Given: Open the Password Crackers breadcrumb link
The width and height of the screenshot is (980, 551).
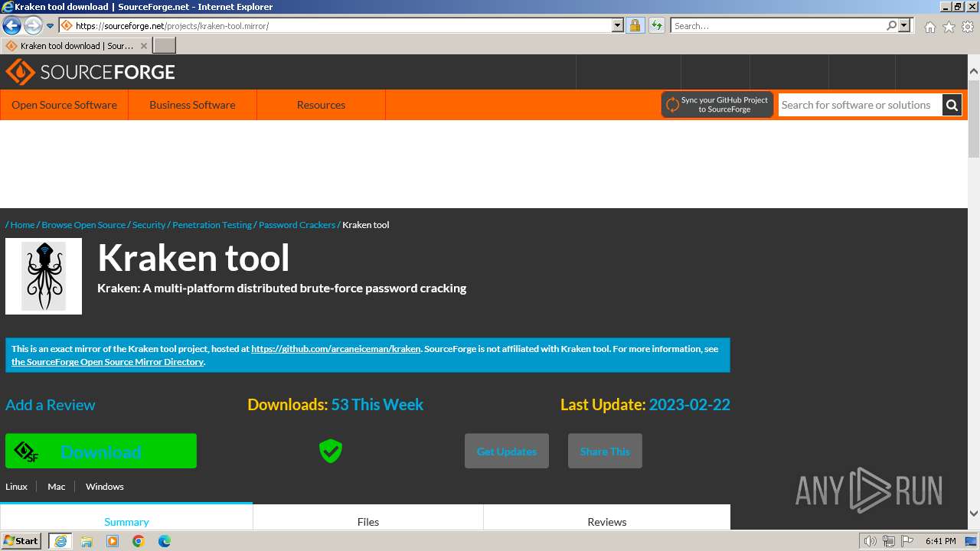Looking at the screenshot, I should click(x=297, y=225).
